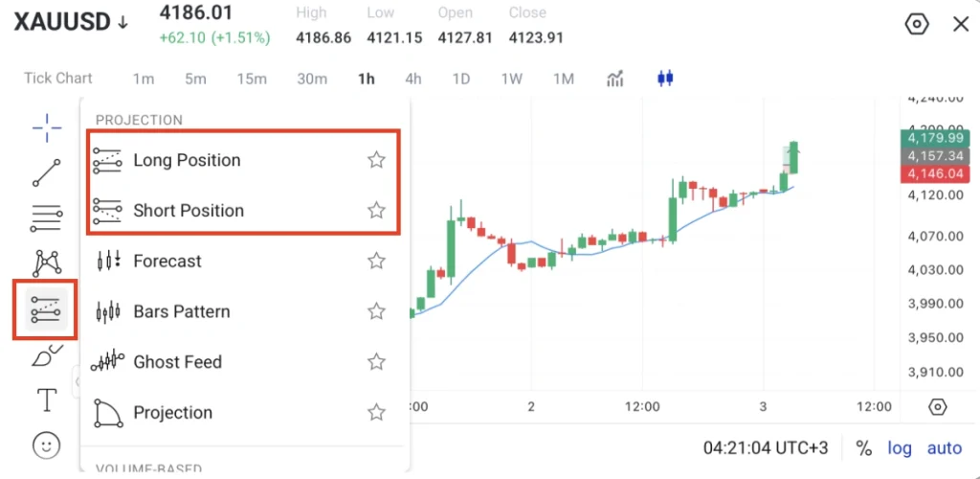Favorite the Forecast tool star
This screenshot has height=479, width=980.
pos(376,261)
